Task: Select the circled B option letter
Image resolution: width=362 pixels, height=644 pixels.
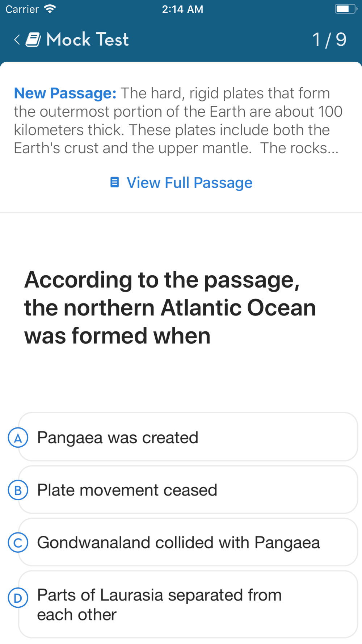Action: pyautogui.click(x=18, y=490)
